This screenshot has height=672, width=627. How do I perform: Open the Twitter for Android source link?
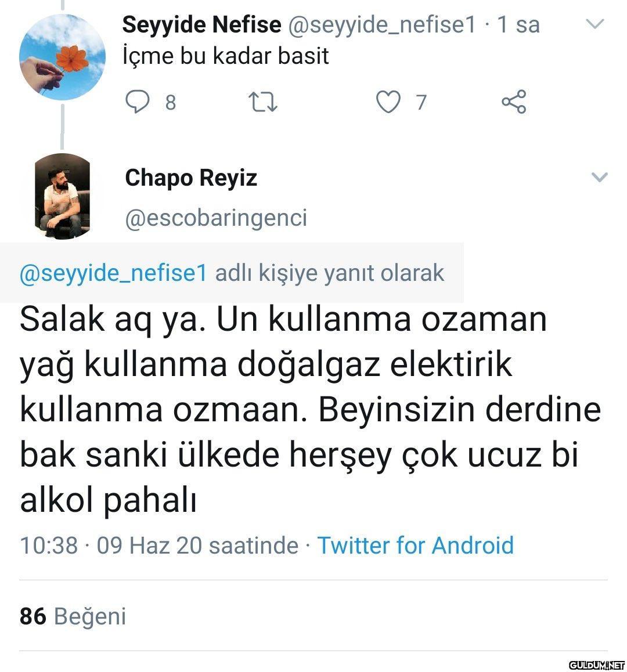415,545
